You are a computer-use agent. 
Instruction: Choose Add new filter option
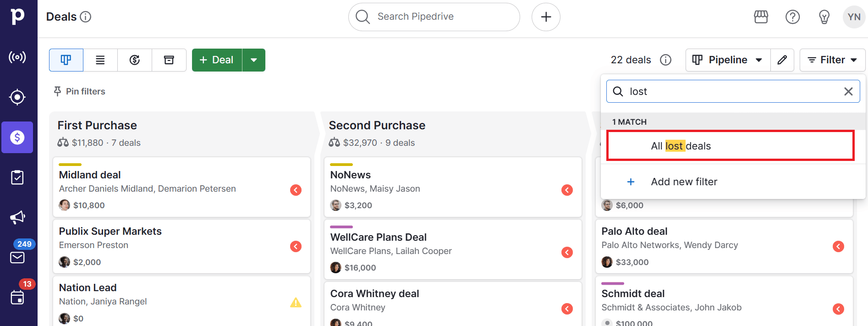684,182
